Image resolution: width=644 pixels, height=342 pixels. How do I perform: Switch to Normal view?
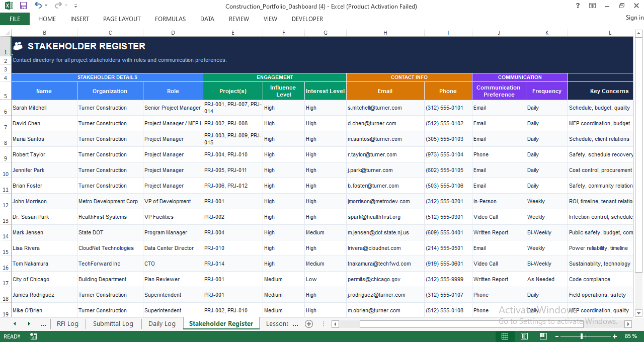[505, 336]
